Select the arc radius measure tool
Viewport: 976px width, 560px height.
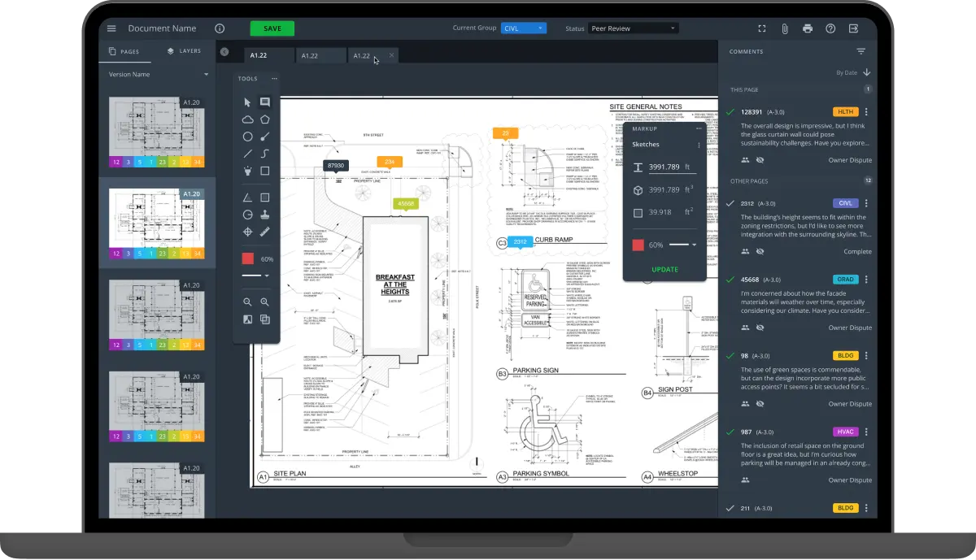coord(247,215)
